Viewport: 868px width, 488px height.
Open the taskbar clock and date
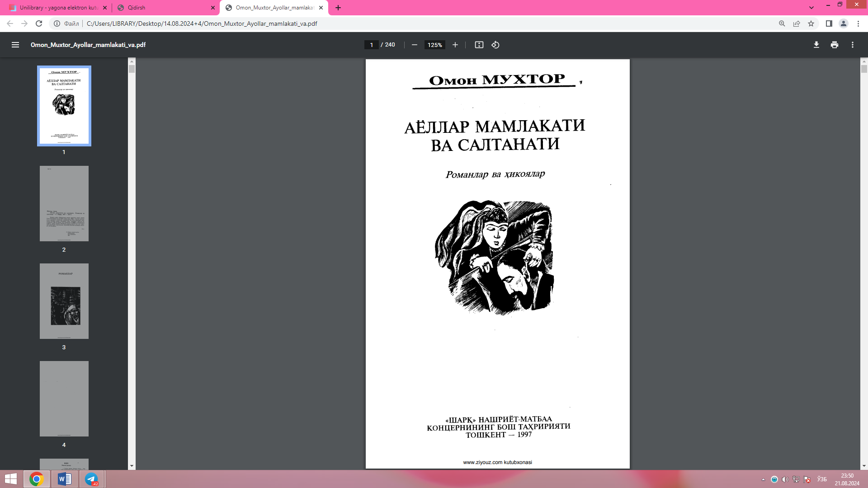click(847, 479)
